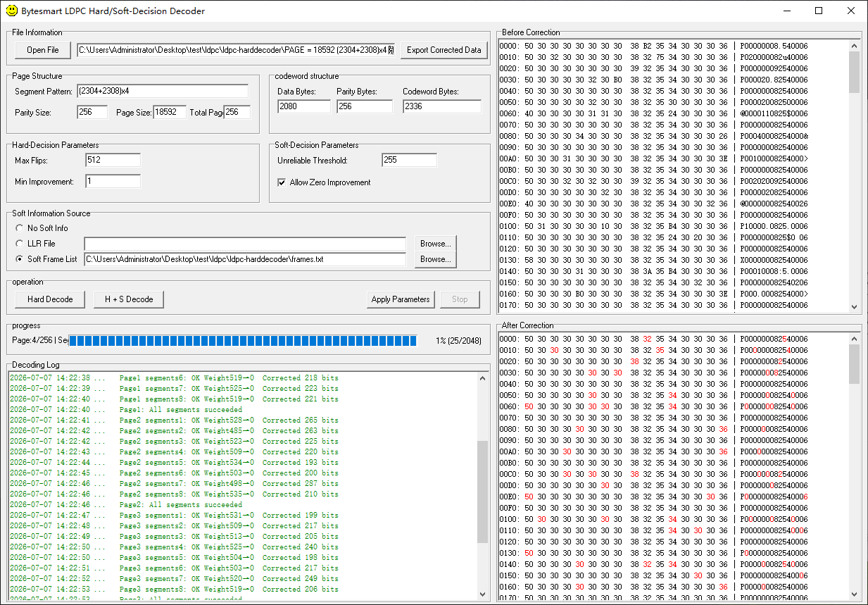The height and width of the screenshot is (605, 868).
Task: Click the After Correction scrollbar thumb
Action: coord(855,364)
